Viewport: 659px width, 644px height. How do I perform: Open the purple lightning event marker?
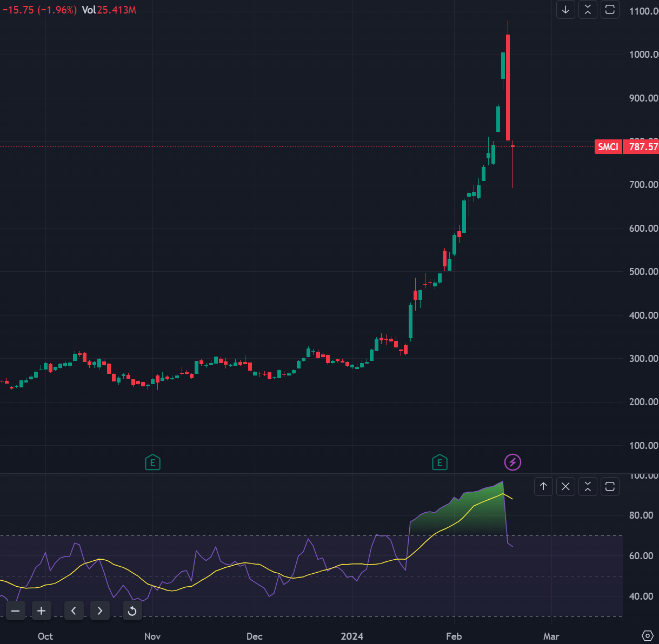[x=512, y=462]
